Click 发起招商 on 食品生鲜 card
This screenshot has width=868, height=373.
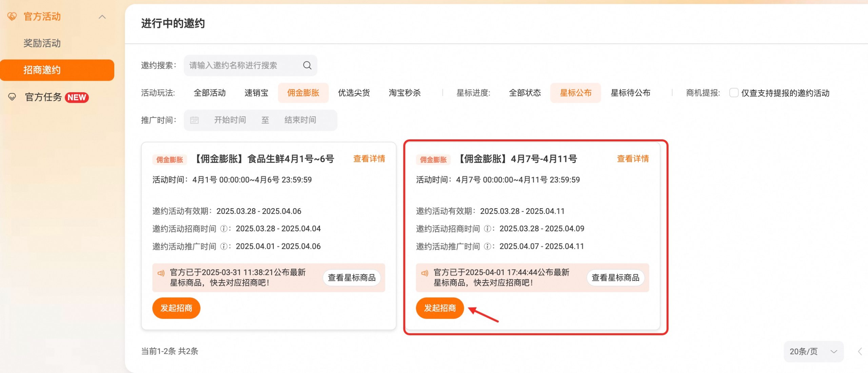176,308
